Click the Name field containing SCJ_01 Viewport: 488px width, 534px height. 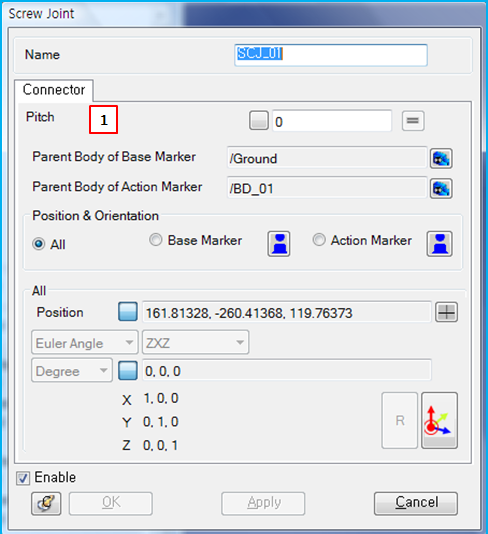pyautogui.click(x=331, y=55)
